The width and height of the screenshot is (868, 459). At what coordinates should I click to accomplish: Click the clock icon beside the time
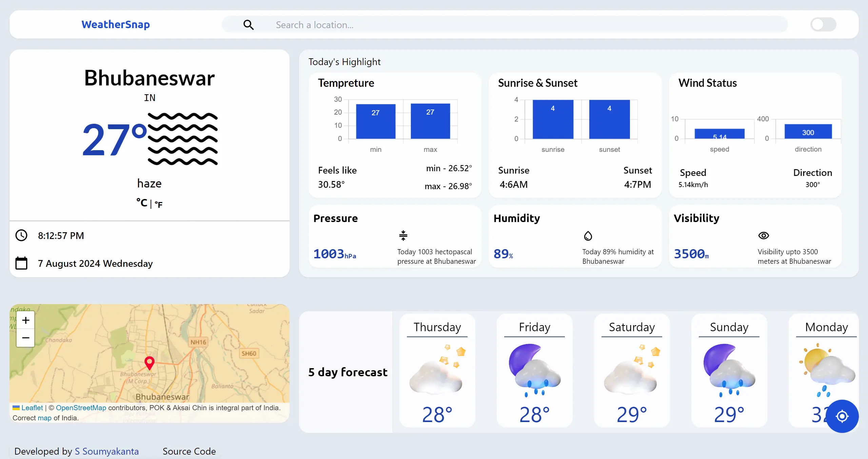coord(21,235)
